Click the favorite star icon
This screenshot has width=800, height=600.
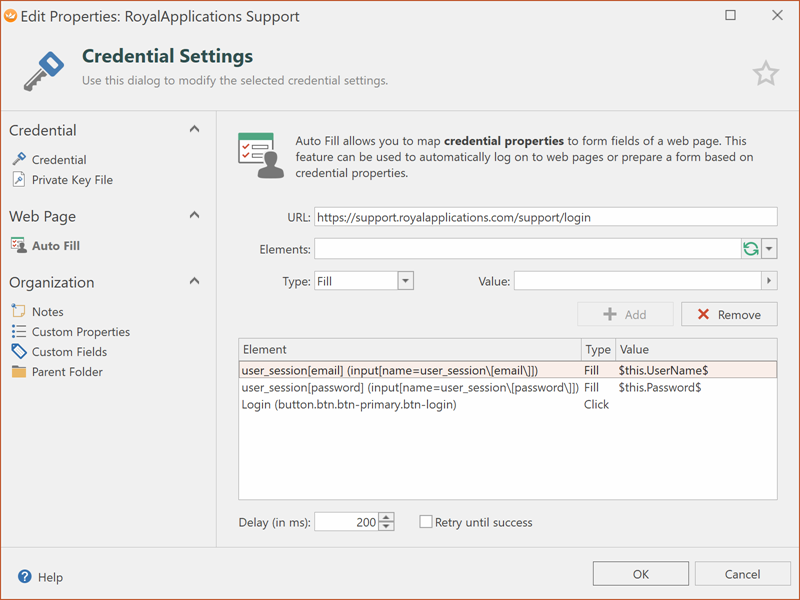pos(765,73)
